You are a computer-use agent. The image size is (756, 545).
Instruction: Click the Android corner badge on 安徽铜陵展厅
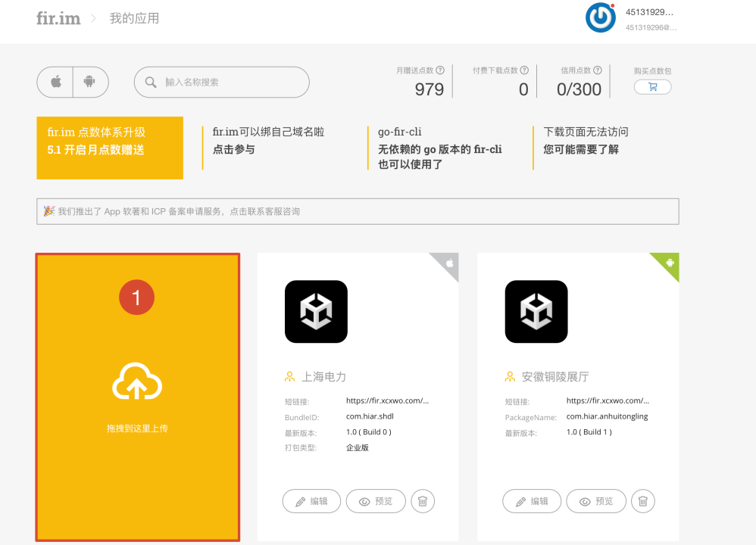coord(669,263)
